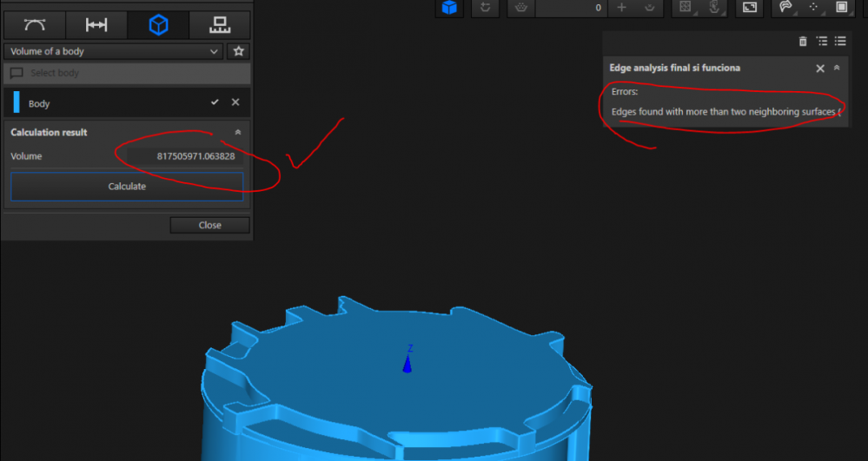
Task: Collapse the Calculation result section
Action: [x=238, y=133]
